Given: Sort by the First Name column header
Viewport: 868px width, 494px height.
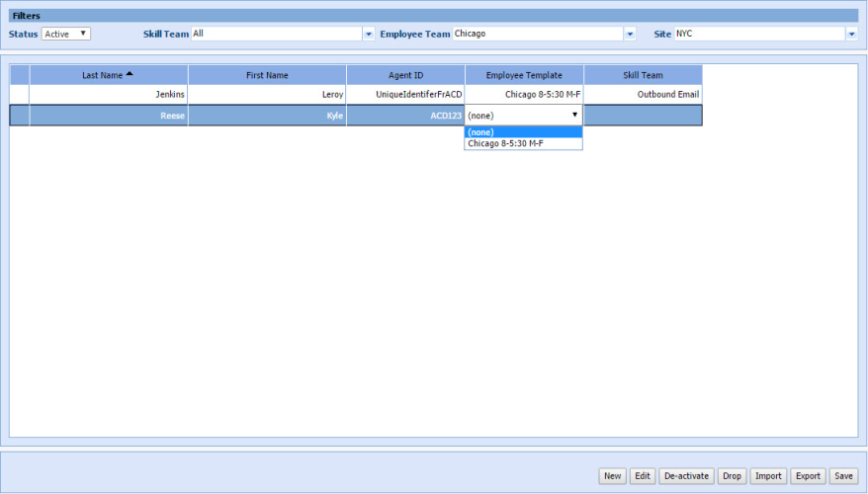Looking at the screenshot, I should [x=267, y=75].
